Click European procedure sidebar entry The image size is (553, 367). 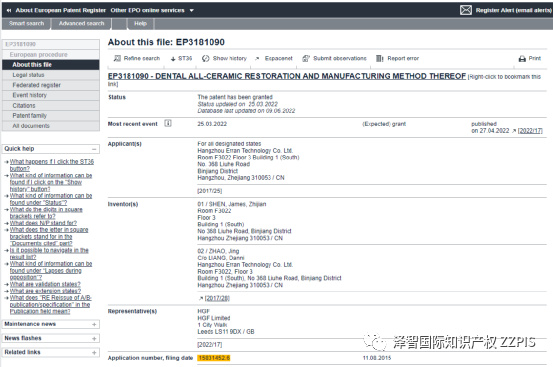point(51,55)
